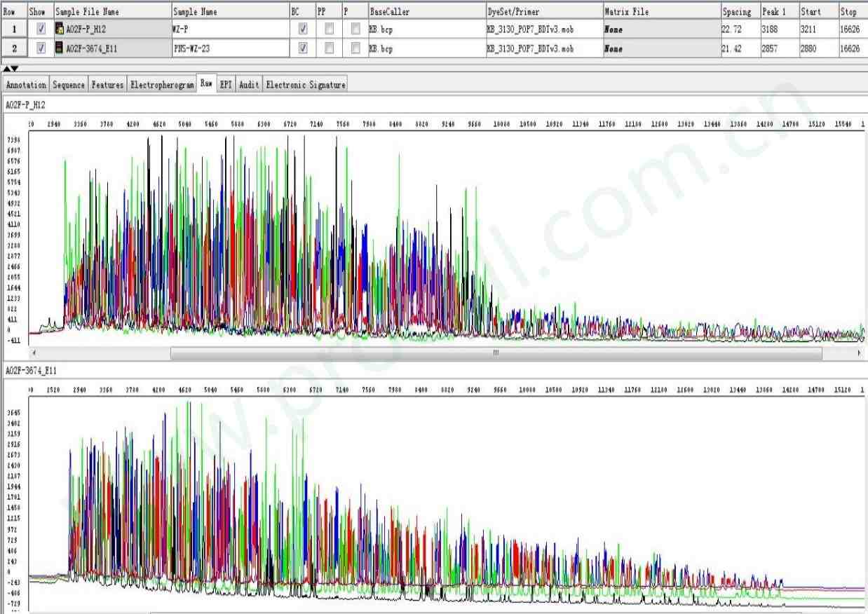Image resolution: width=868 pixels, height=614 pixels.
Task: Click the DyeSet/Primer column header
Action: coord(543,12)
